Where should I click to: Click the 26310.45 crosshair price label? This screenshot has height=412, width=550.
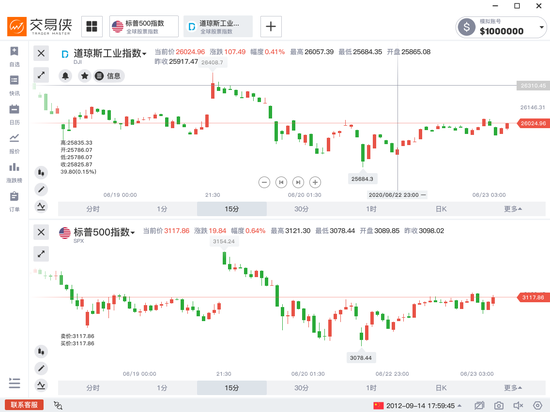tap(533, 86)
